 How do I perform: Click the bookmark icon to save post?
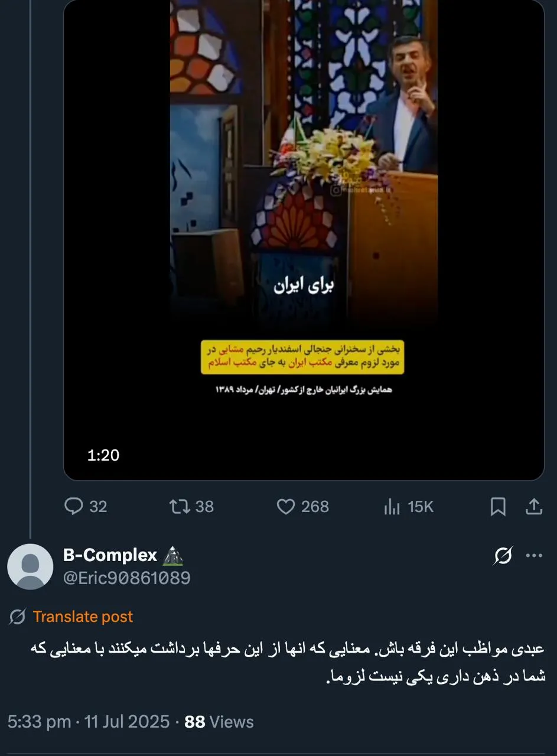499,507
